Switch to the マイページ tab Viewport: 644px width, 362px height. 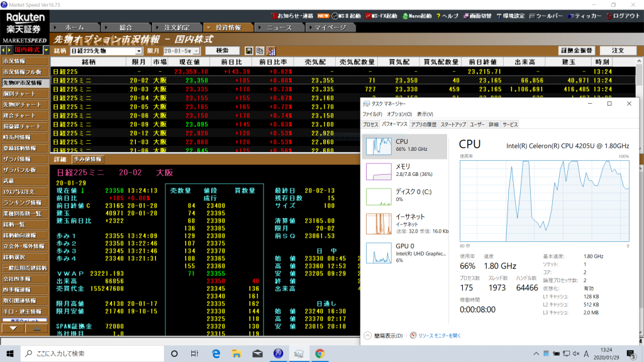331,28
